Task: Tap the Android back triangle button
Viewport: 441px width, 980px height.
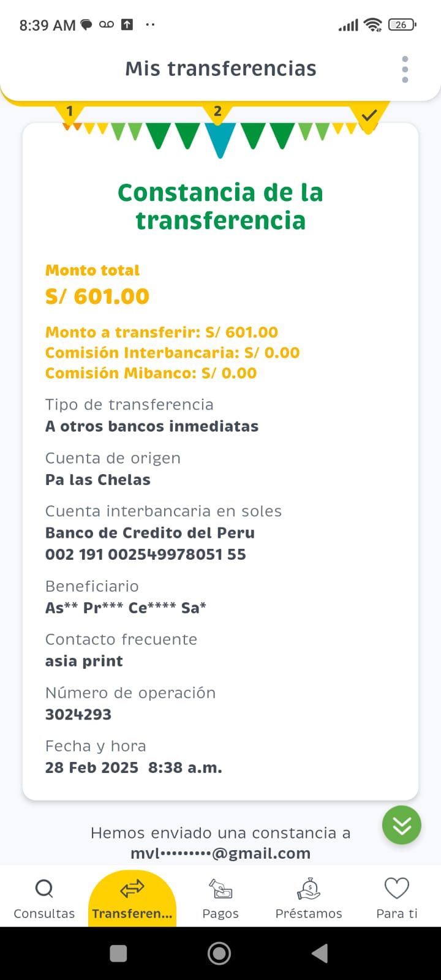Action: pos(319,953)
